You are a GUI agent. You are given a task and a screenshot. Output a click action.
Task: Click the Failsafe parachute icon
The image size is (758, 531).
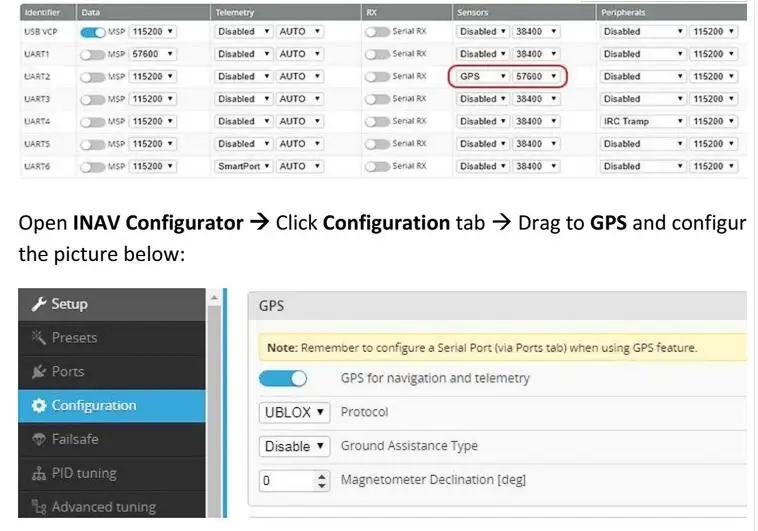39,439
